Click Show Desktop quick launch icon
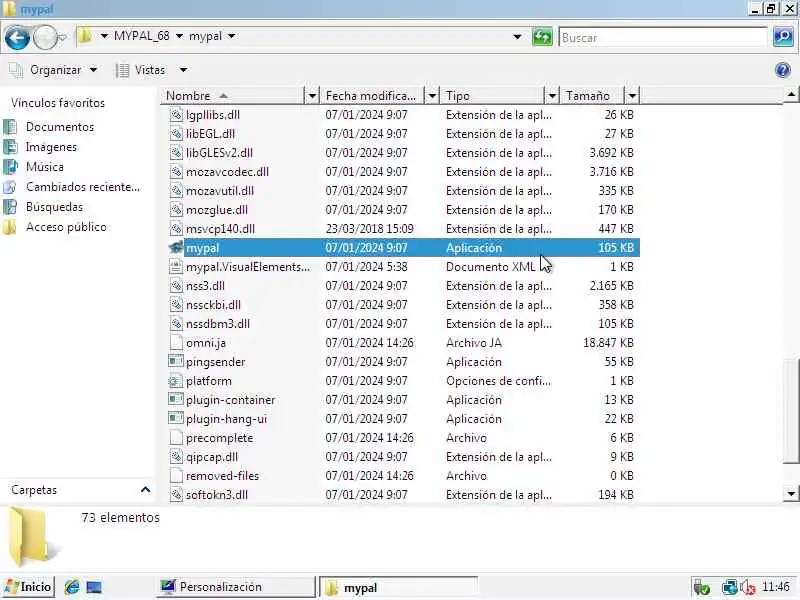800x600 pixels. pos(94,588)
